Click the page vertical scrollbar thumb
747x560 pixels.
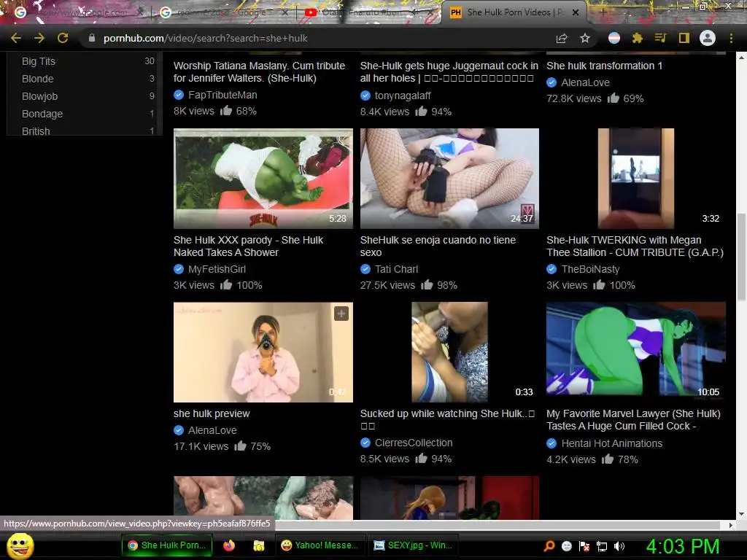(x=741, y=257)
